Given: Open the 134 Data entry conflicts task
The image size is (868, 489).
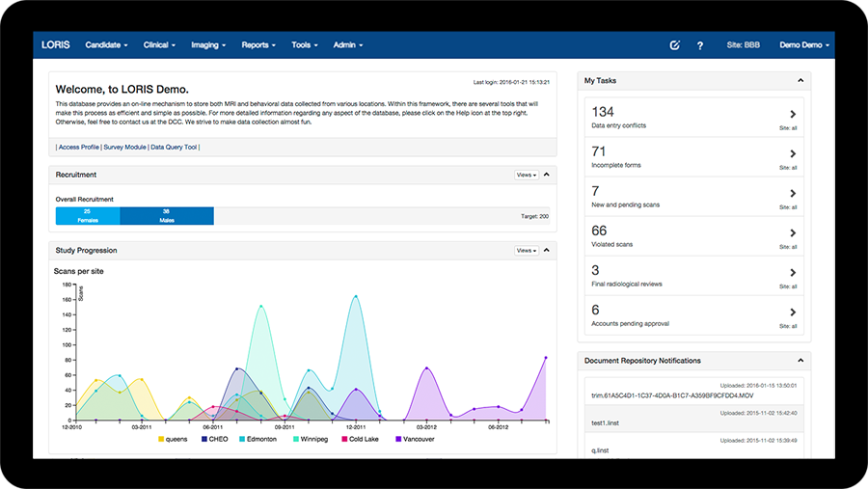Looking at the screenshot, I should [x=694, y=118].
